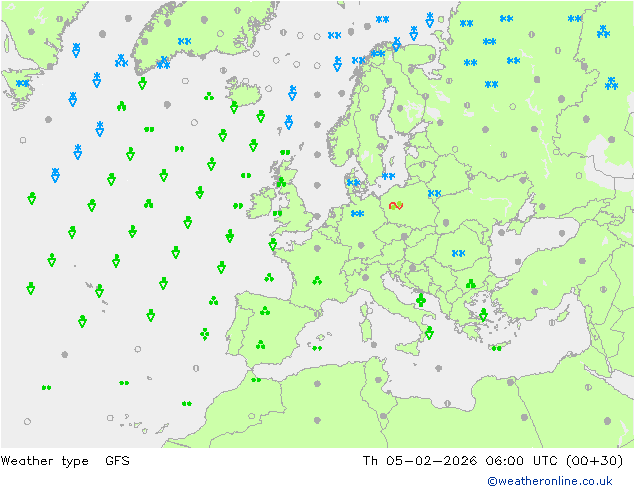Click the "Weather type" label
The height and width of the screenshot is (490, 634).
[44, 461]
